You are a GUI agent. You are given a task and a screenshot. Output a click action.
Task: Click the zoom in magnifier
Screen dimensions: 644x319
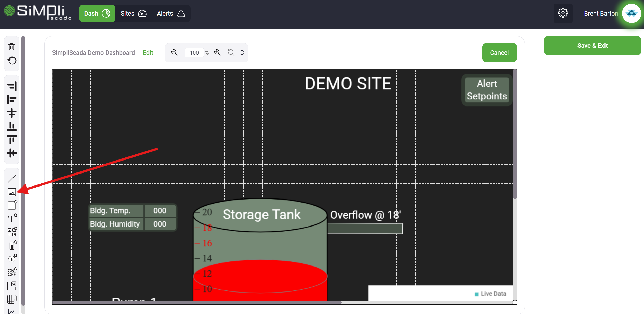(x=217, y=52)
